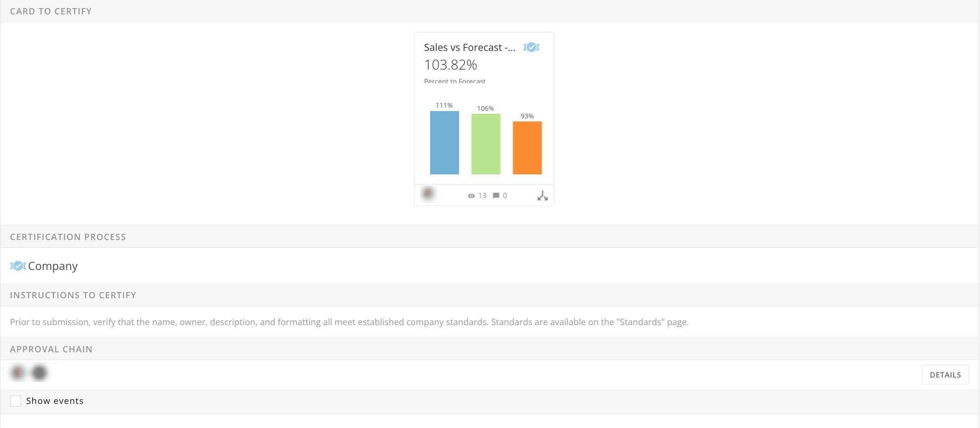Click the Show events label
This screenshot has width=980, height=428.
(x=54, y=401)
